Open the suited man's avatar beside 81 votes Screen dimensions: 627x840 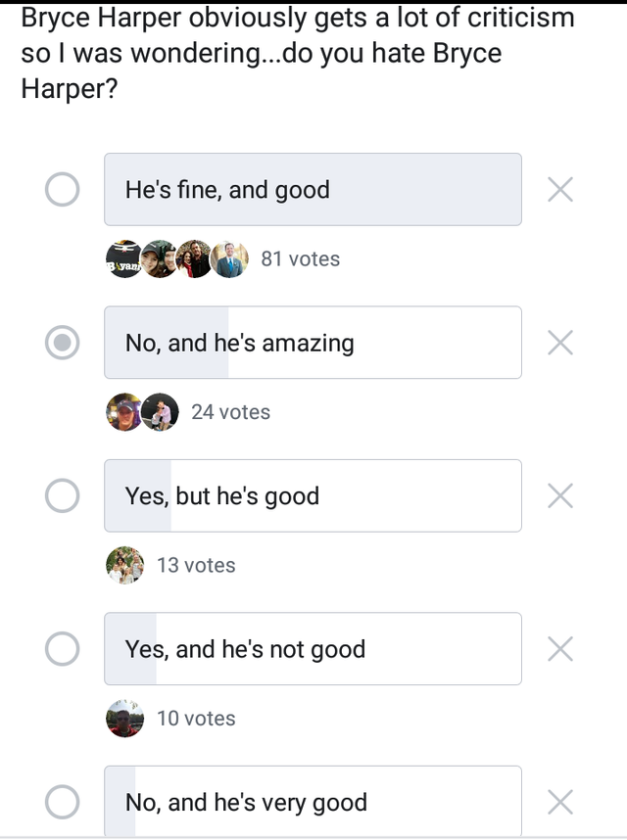point(230,258)
